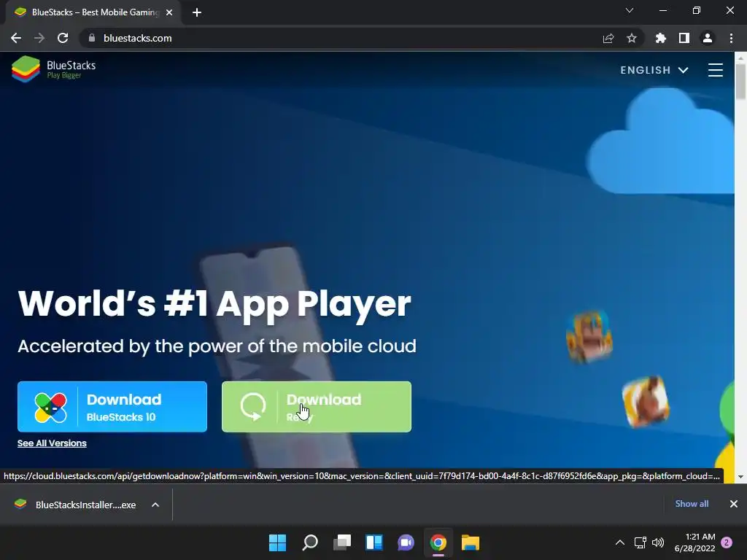Screen dimensions: 747x560
Task: Open the Widgets panel on the taskbar
Action: [374, 542]
